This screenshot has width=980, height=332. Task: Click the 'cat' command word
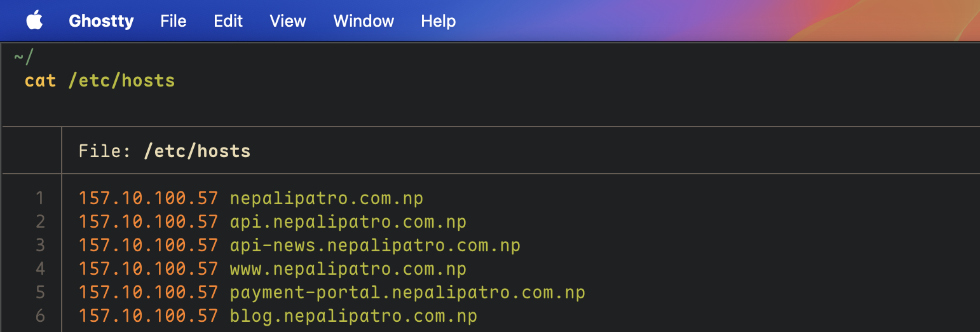click(x=41, y=81)
